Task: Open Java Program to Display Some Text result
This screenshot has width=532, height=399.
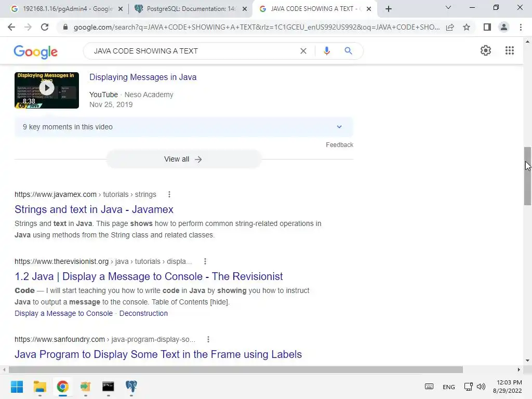Action: click(x=158, y=354)
